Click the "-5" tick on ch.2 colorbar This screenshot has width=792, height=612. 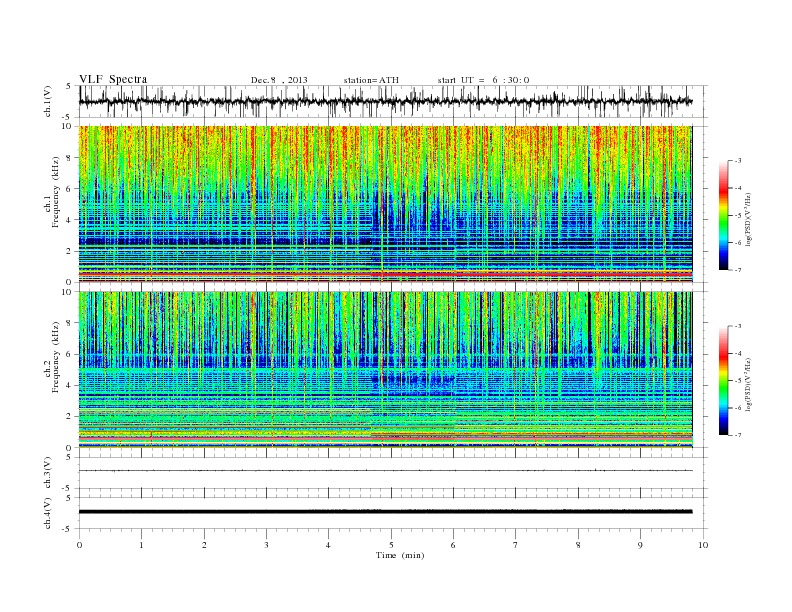[737, 381]
